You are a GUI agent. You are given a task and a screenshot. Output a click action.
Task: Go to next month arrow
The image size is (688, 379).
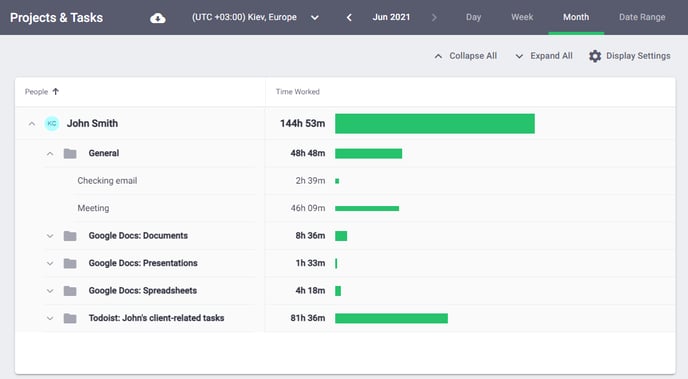coord(434,18)
